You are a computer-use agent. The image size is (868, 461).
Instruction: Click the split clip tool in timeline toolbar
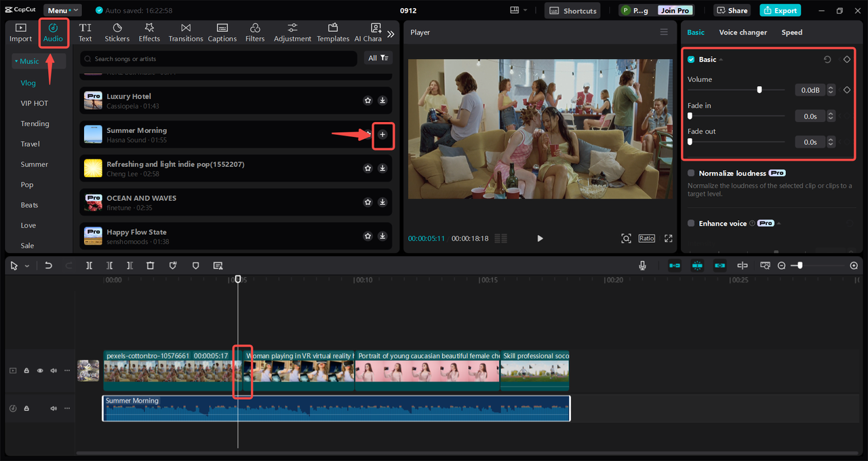[x=89, y=266]
